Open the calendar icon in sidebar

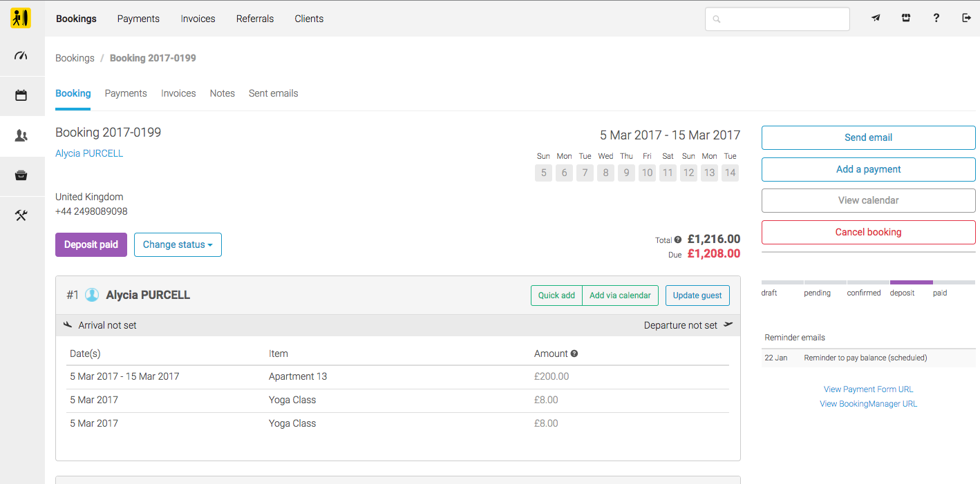[x=21, y=95]
